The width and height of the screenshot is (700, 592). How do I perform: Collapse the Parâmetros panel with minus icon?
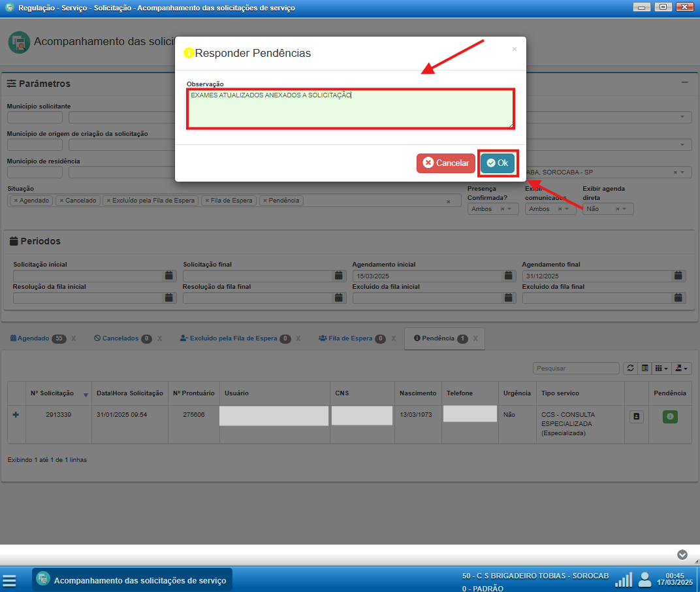click(685, 83)
